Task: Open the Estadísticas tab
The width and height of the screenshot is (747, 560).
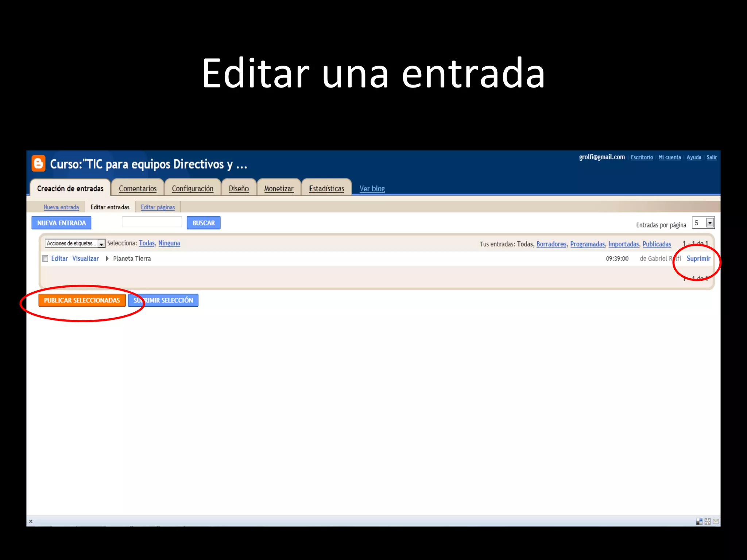Action: [326, 188]
